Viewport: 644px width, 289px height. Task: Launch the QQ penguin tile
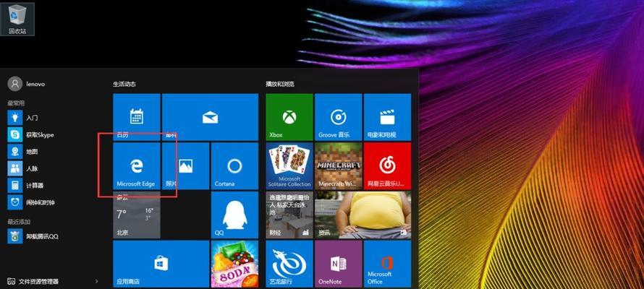[234, 215]
